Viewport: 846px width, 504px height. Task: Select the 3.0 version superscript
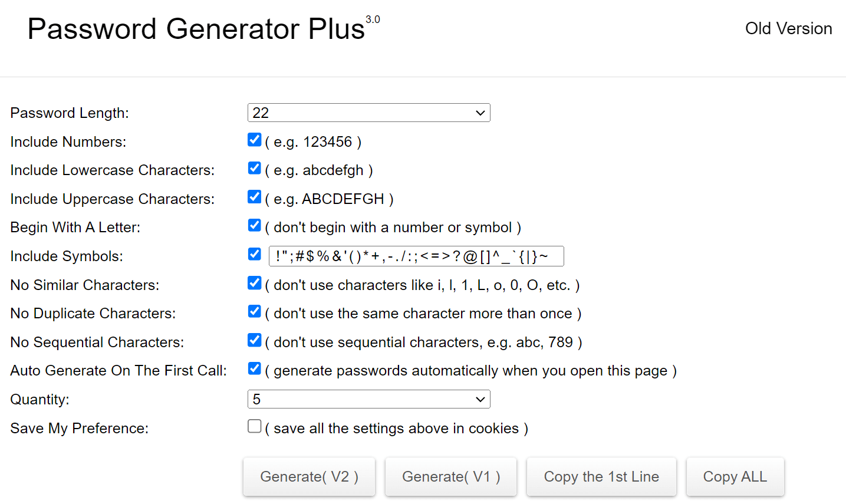[374, 19]
